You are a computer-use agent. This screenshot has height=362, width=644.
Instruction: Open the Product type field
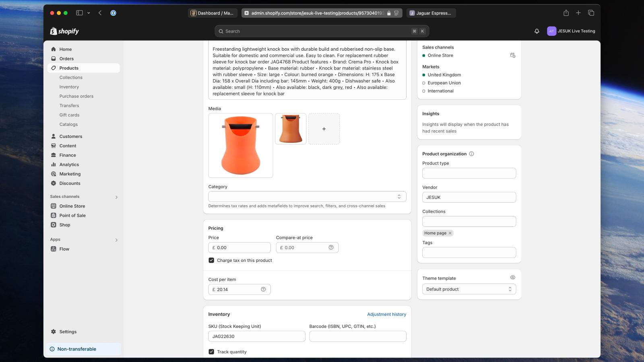click(x=469, y=173)
